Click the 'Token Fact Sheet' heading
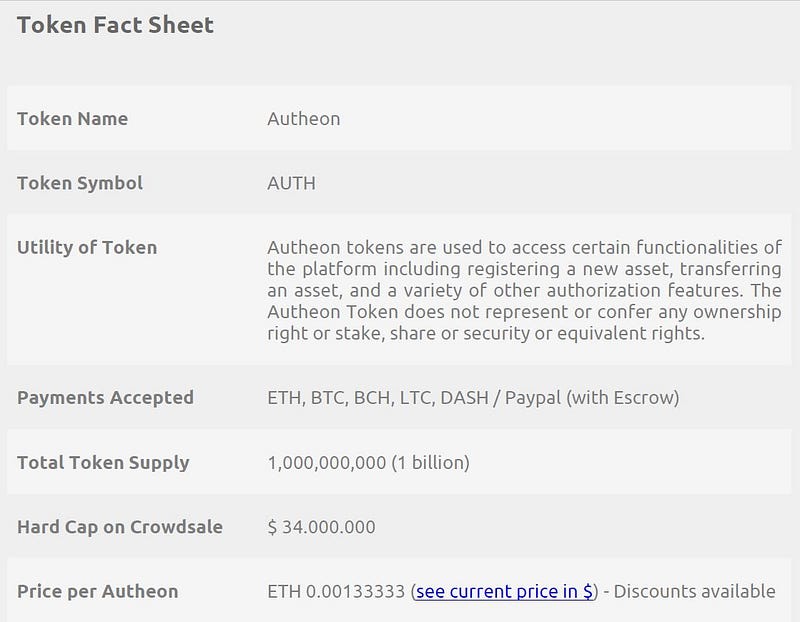Screen dimensions: 800x622 pyautogui.click(x=115, y=25)
